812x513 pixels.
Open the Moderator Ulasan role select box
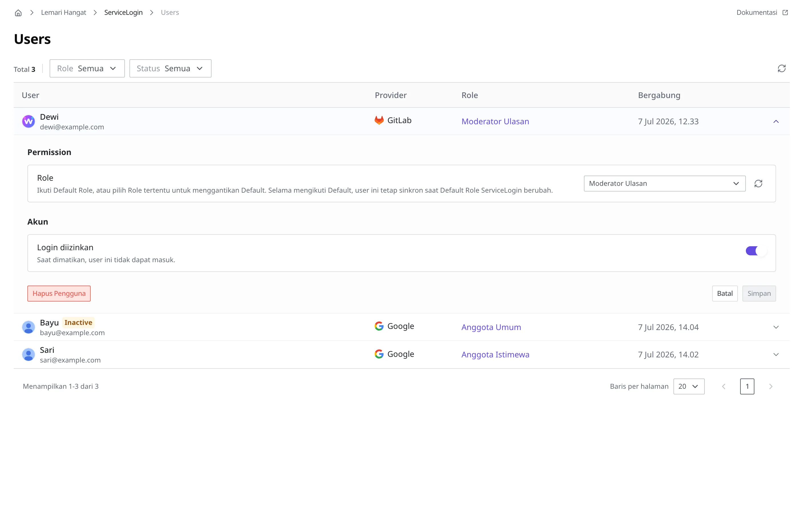click(x=664, y=183)
